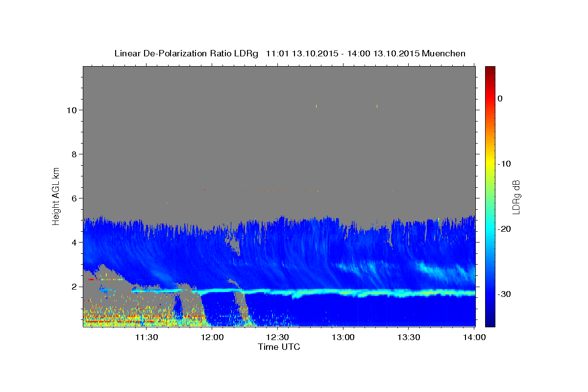The height and width of the screenshot is (392, 588).
Task: Click the '12:30' time axis label
Action: [277, 337]
